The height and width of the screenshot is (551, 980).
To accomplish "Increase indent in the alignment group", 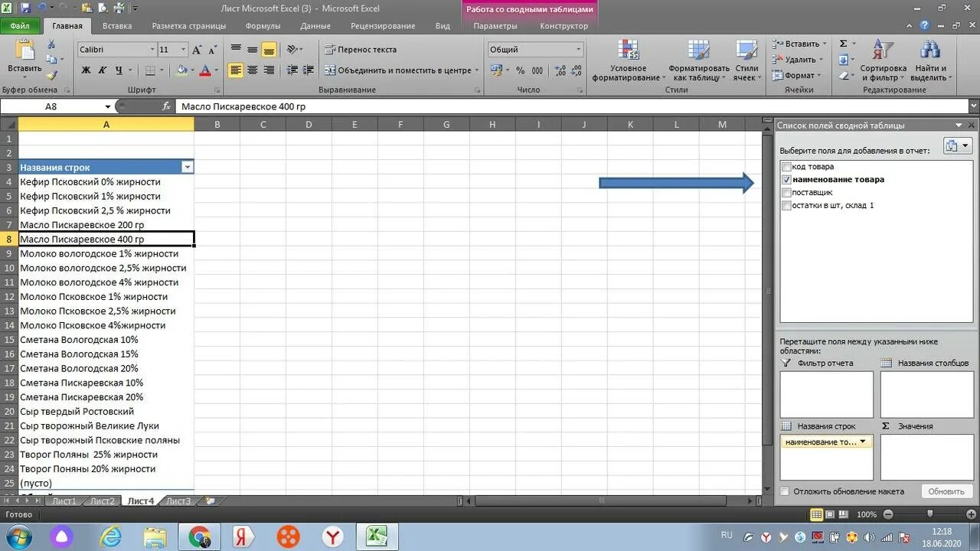I will (x=308, y=70).
